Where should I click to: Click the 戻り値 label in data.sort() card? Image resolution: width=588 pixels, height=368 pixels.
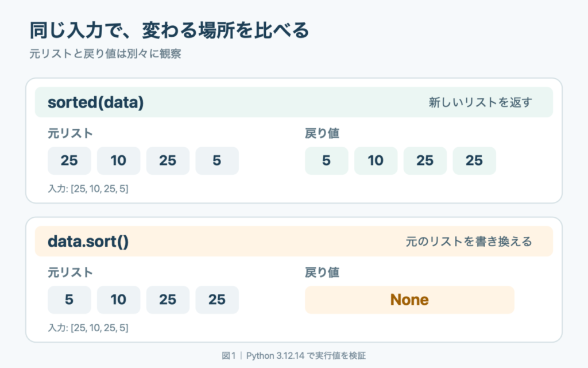[x=322, y=273]
